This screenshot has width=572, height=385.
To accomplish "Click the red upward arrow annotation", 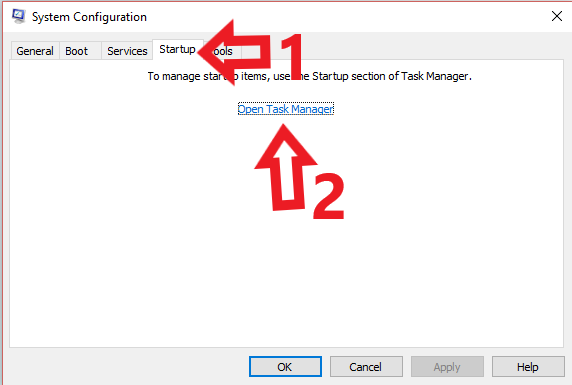I will click(x=286, y=168).
